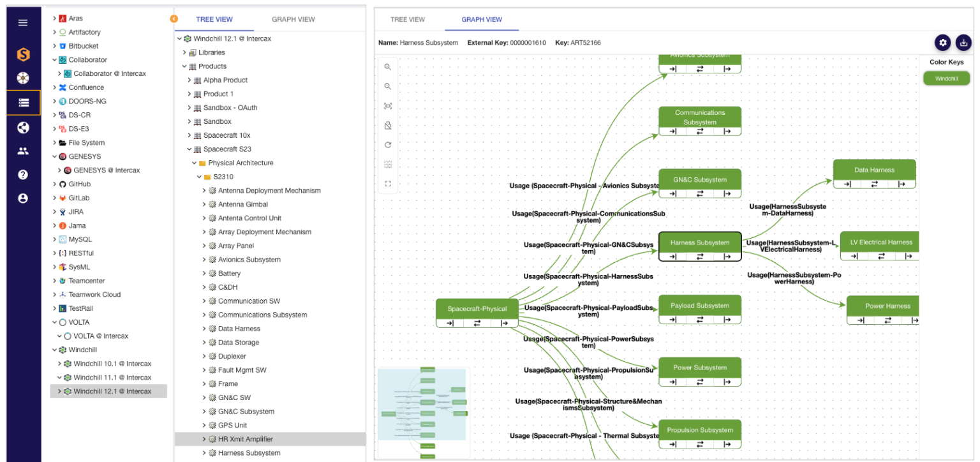This screenshot has width=980, height=462.
Task: Toggle the dotted grid display
Action: point(387,164)
